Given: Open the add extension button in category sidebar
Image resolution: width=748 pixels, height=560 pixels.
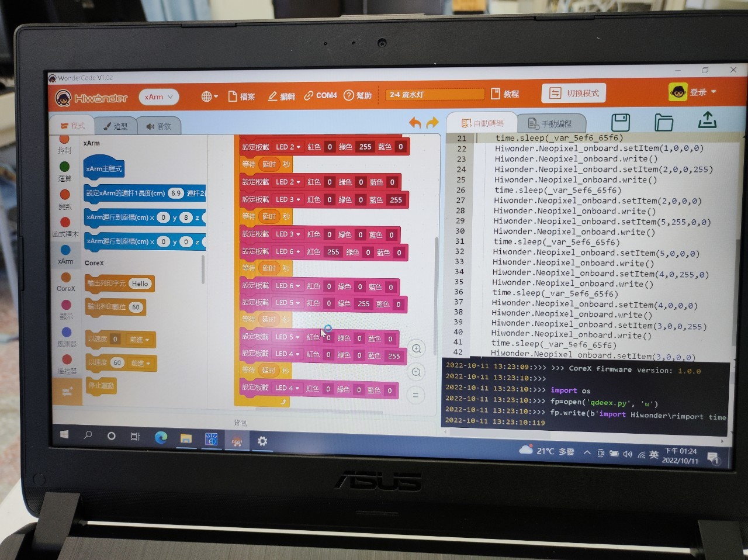Looking at the screenshot, I should [67, 392].
